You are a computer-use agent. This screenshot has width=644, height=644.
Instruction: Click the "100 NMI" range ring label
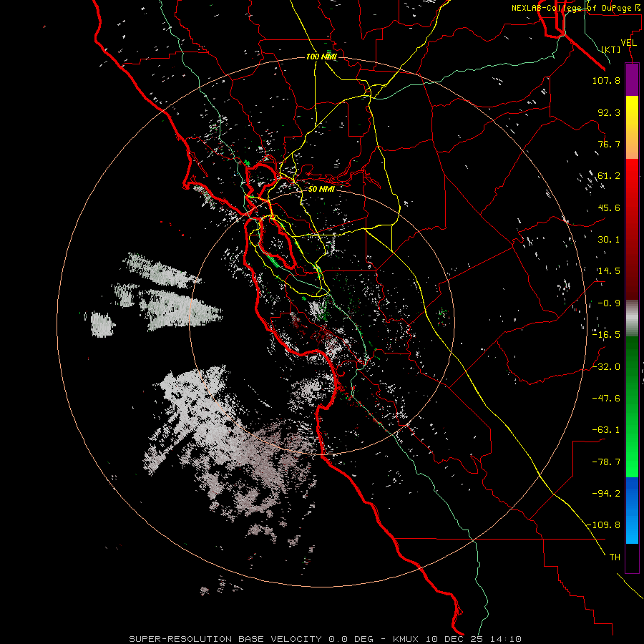(x=321, y=57)
